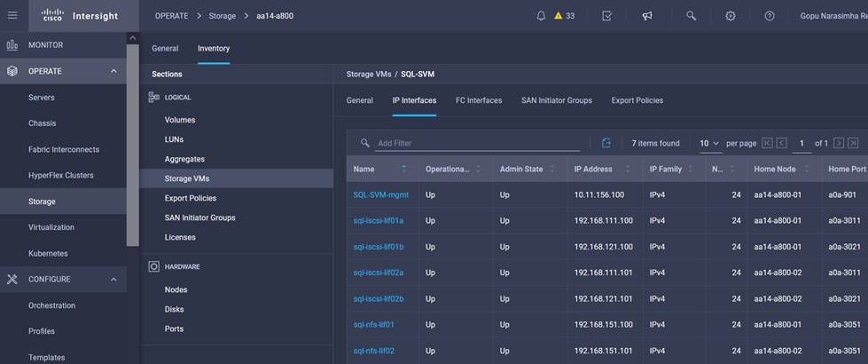Viewport: 868px width, 364px height.
Task: Open the global search icon
Action: (691, 16)
